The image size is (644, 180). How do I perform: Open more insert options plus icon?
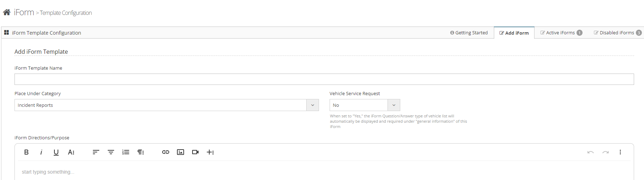[x=210, y=152]
